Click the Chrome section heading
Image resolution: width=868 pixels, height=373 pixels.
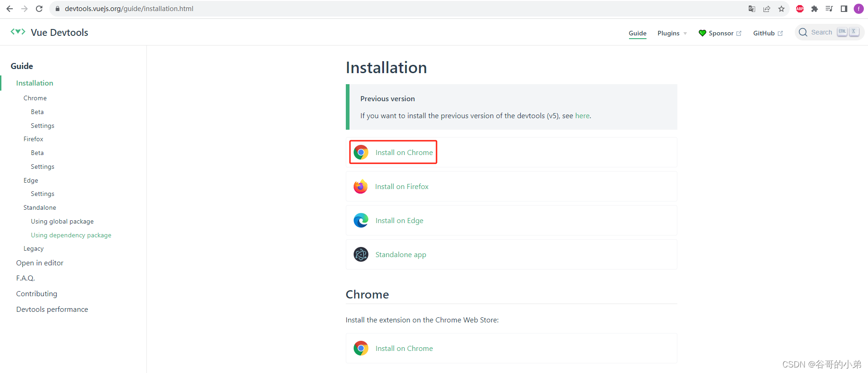[x=367, y=294]
